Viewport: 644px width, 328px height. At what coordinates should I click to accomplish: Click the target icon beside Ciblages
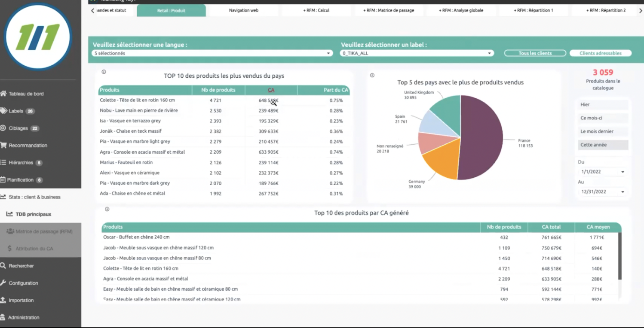[3, 128]
